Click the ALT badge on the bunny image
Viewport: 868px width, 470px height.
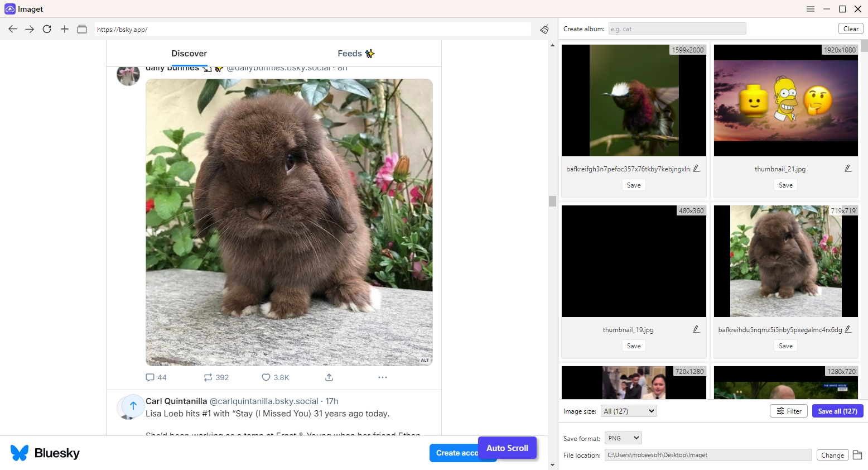point(425,360)
